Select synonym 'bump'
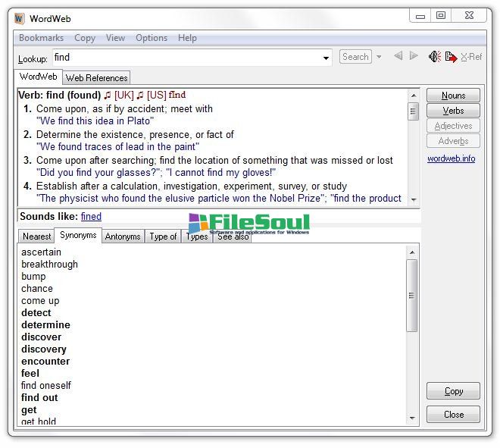 click(x=33, y=277)
